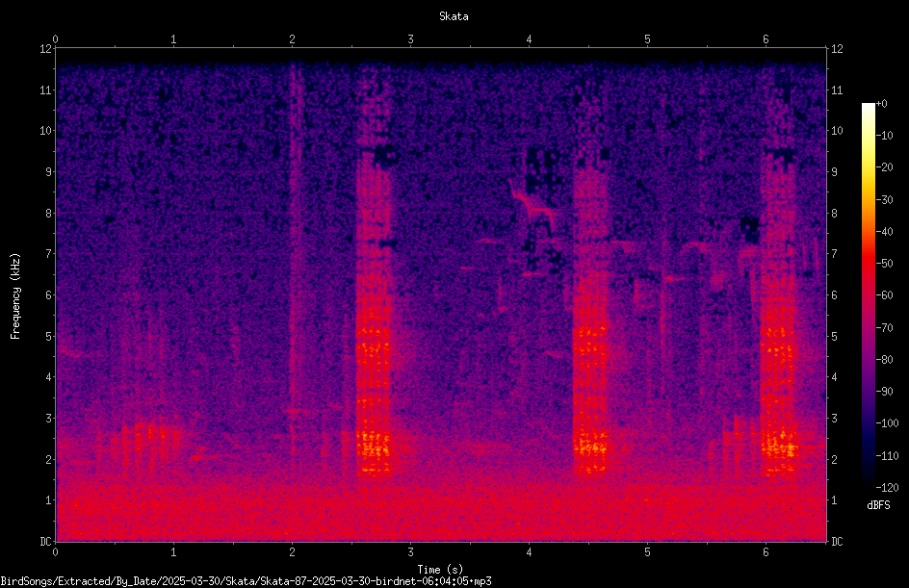Click "5" on the left frequency axis
This screenshot has height=588, width=909.
pyautogui.click(x=48, y=336)
